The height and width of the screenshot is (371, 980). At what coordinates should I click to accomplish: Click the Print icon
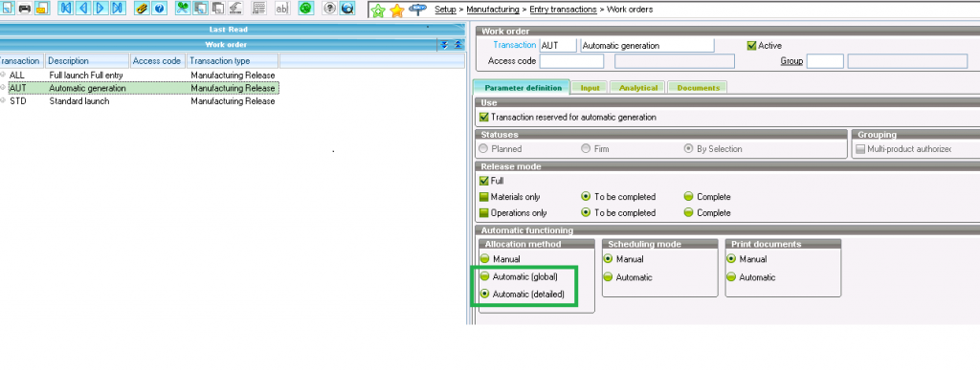(x=24, y=8)
